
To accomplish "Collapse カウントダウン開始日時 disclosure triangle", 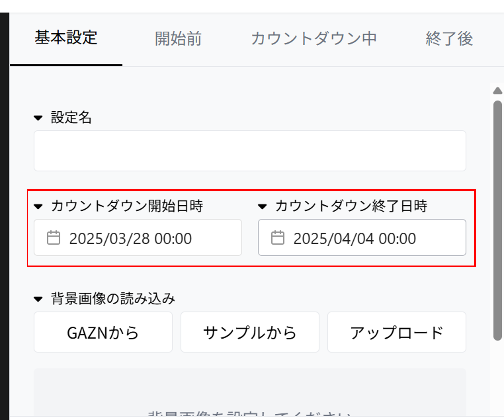I will [x=38, y=206].
